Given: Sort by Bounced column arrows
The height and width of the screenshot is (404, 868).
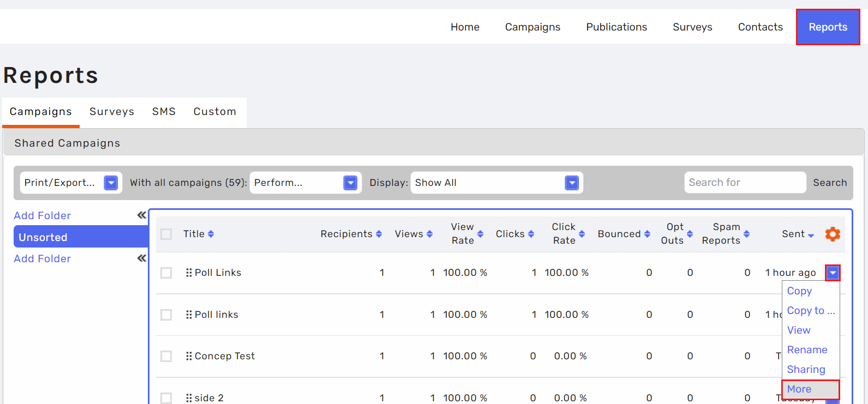Looking at the screenshot, I should (x=647, y=234).
